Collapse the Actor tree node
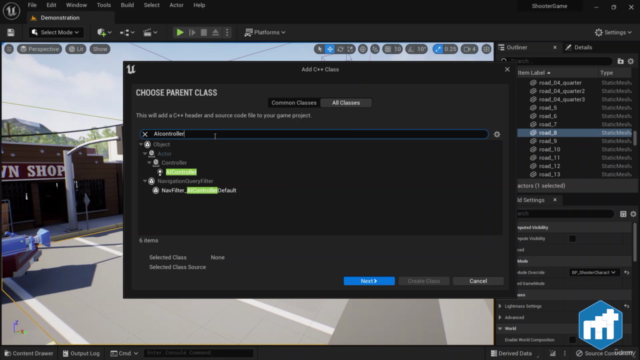640x360 pixels. [x=145, y=154]
